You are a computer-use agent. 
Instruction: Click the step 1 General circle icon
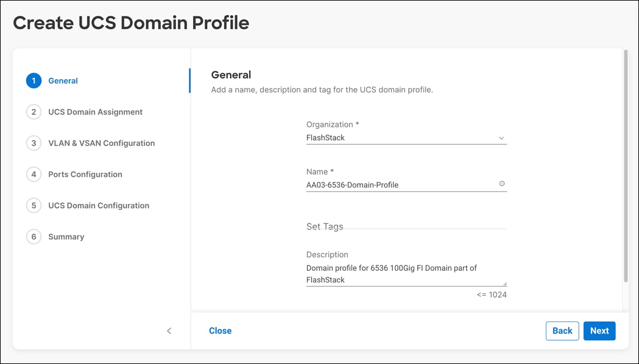coord(34,80)
